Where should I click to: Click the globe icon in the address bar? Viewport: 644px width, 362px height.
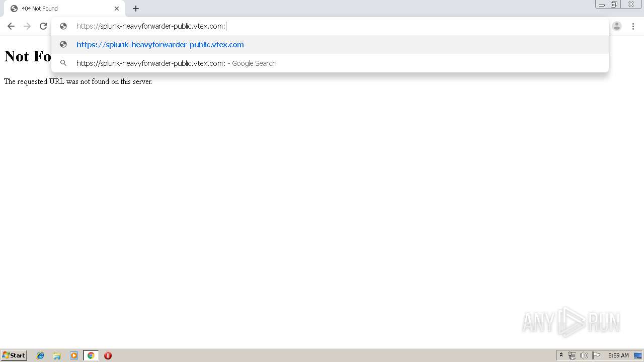63,26
